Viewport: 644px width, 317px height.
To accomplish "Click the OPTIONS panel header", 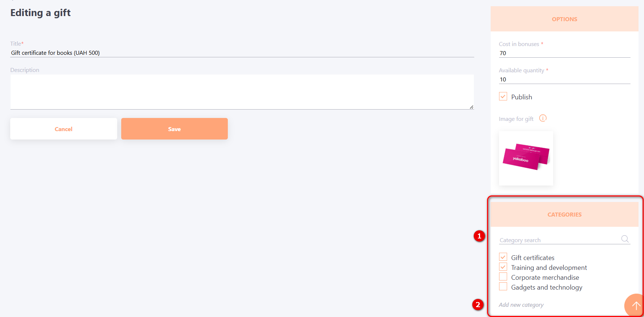I will click(564, 19).
